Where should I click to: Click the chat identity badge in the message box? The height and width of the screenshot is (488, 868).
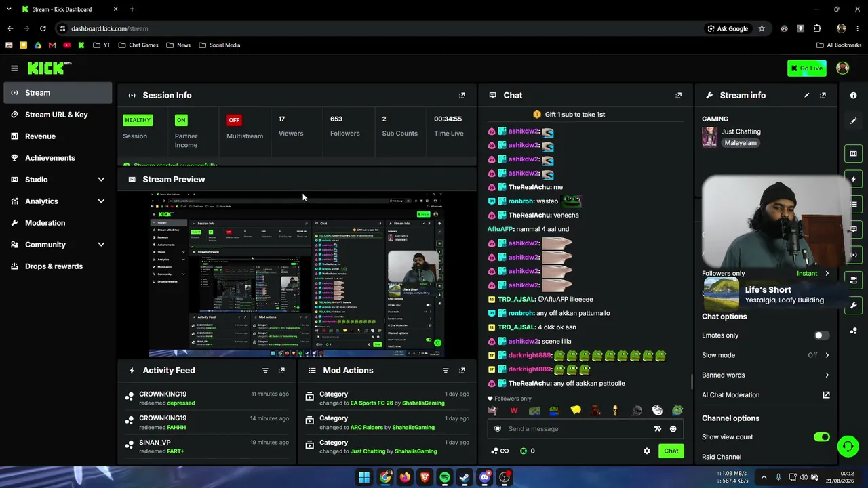pyautogui.click(x=498, y=429)
